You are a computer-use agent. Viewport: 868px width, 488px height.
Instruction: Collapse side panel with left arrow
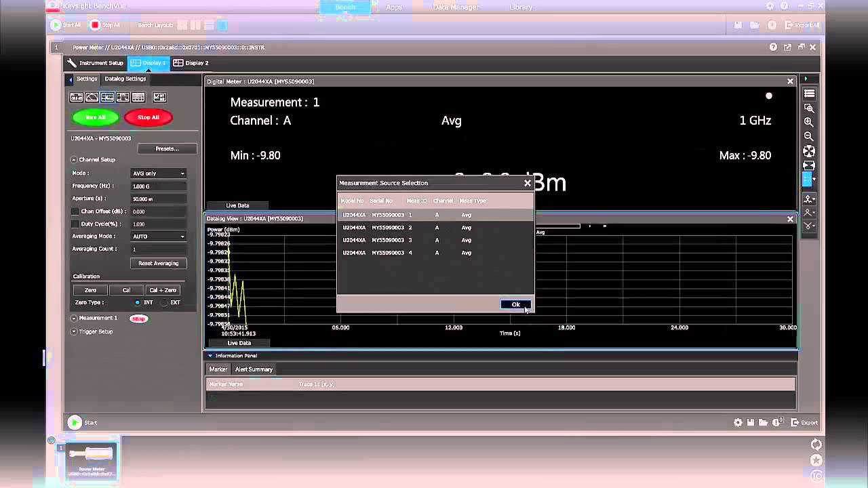71,79
